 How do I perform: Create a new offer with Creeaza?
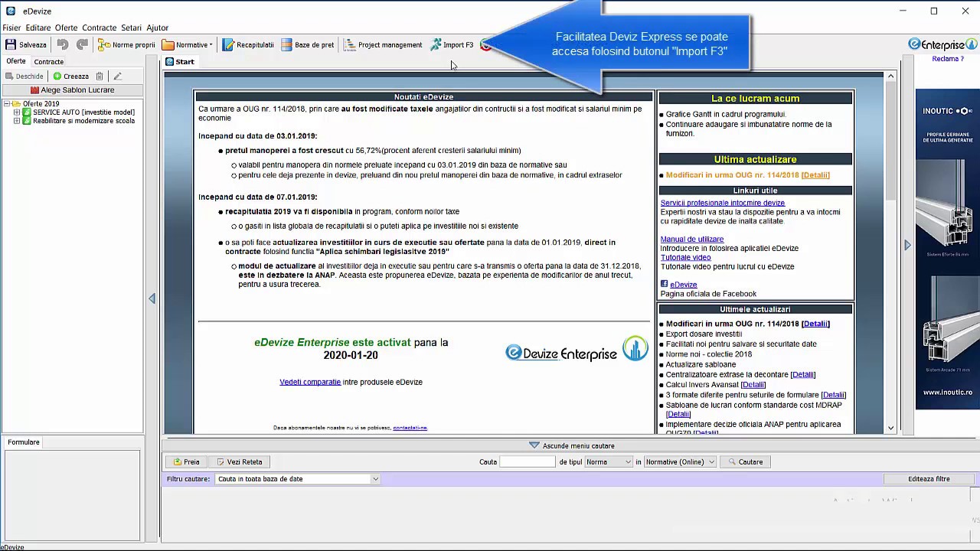point(71,77)
